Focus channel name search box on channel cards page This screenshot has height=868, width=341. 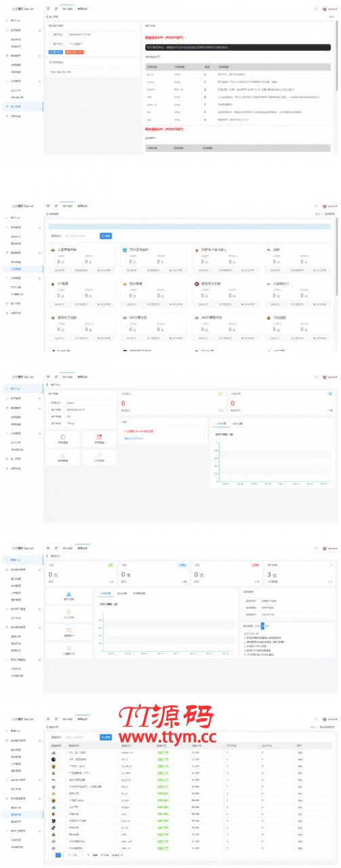(x=81, y=235)
